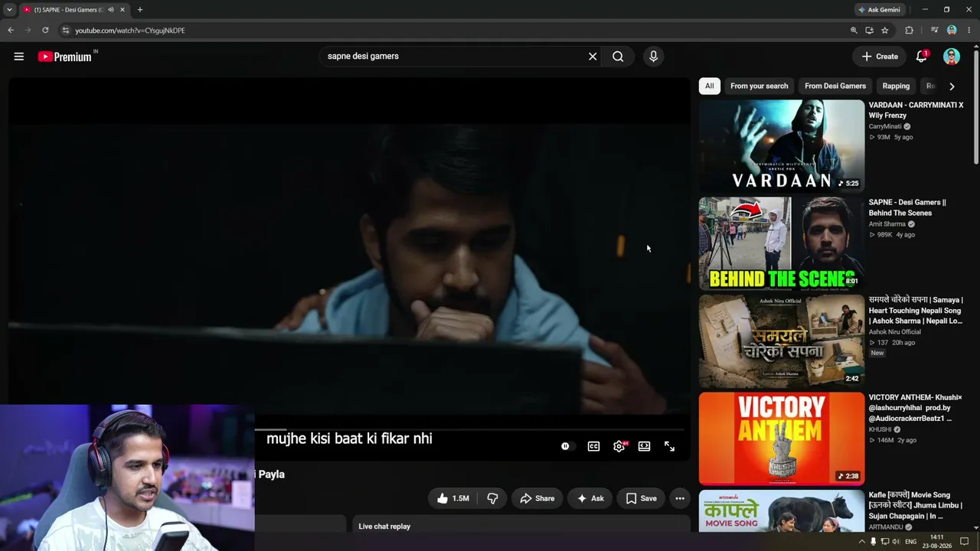Screen dimensions: 980x551
Task: Open Live chat replay panel
Action: (x=521, y=527)
